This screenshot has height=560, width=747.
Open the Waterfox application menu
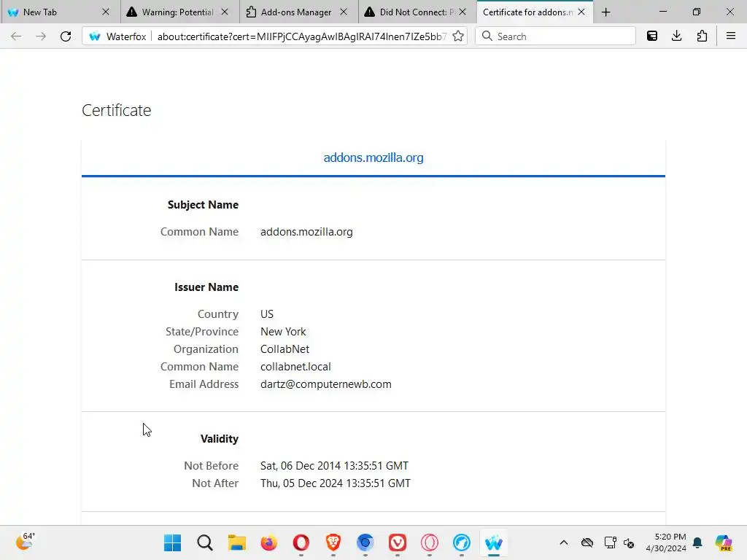click(x=731, y=36)
